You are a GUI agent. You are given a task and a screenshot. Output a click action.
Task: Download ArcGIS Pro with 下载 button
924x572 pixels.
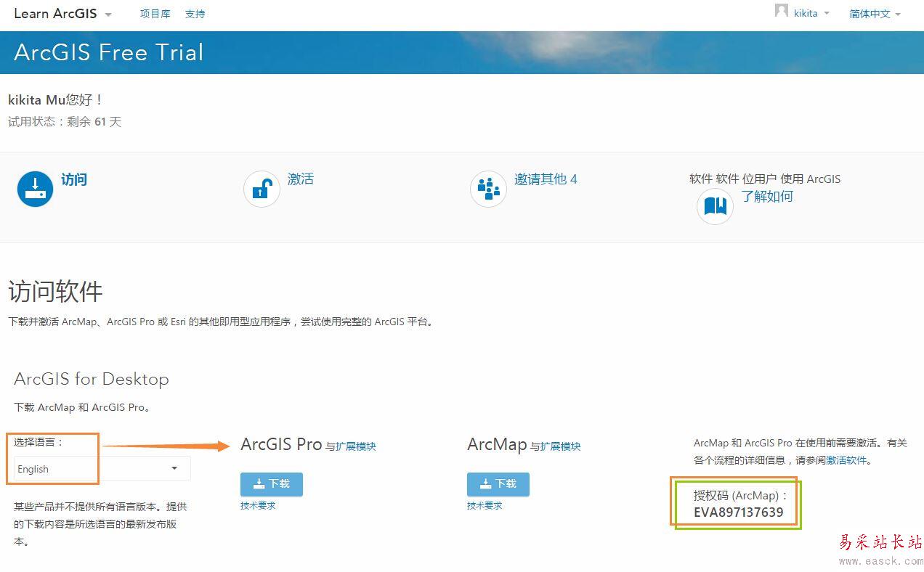(272, 484)
